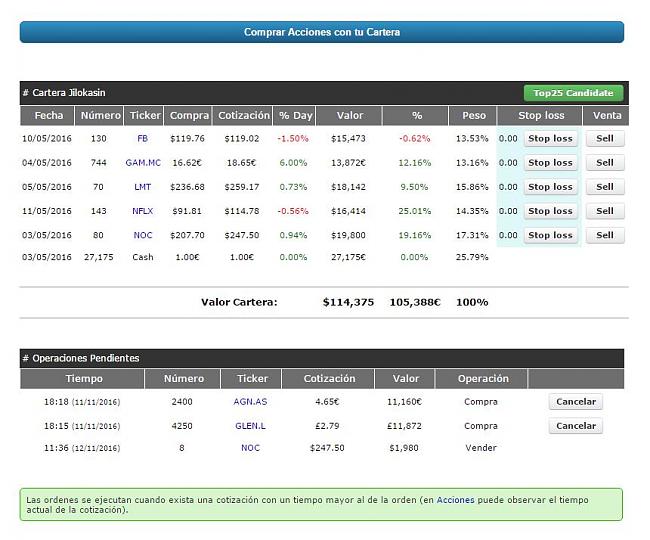
Task: Set Stop loss for GAM.MC row
Action: pyautogui.click(x=550, y=163)
